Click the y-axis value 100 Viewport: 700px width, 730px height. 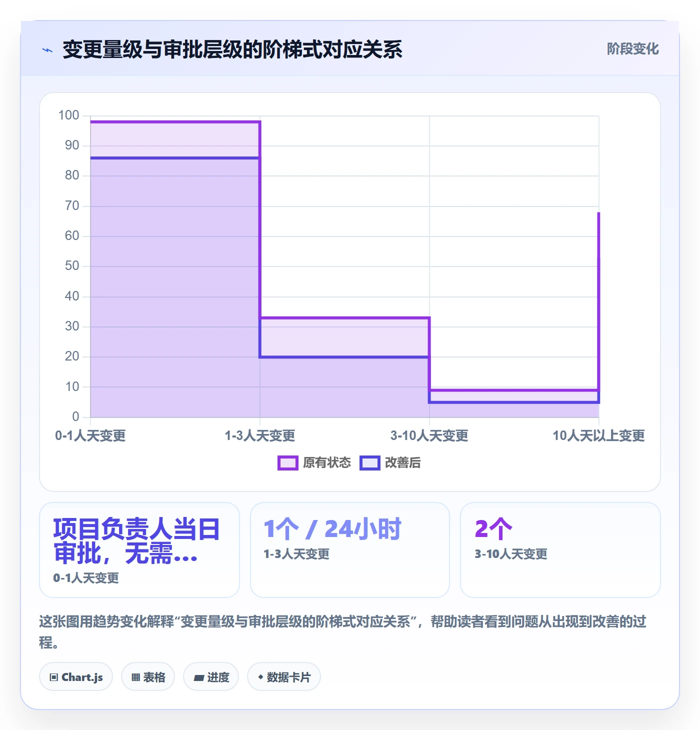(69, 115)
